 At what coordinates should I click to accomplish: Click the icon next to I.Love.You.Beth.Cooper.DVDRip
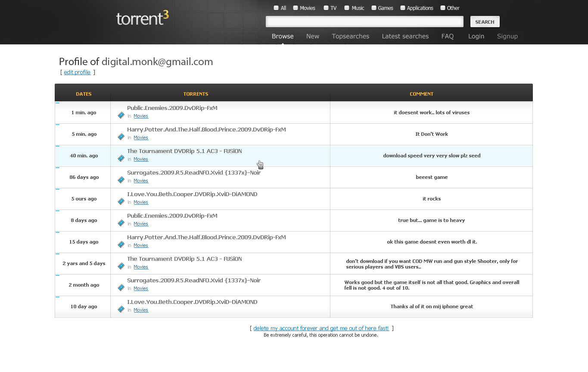click(121, 201)
